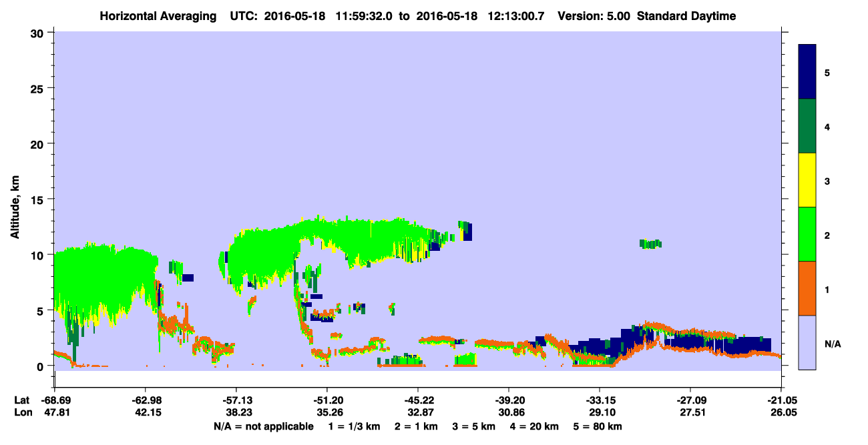Click the altitude tick label 5
The image size is (868, 445).
pyautogui.click(x=42, y=310)
